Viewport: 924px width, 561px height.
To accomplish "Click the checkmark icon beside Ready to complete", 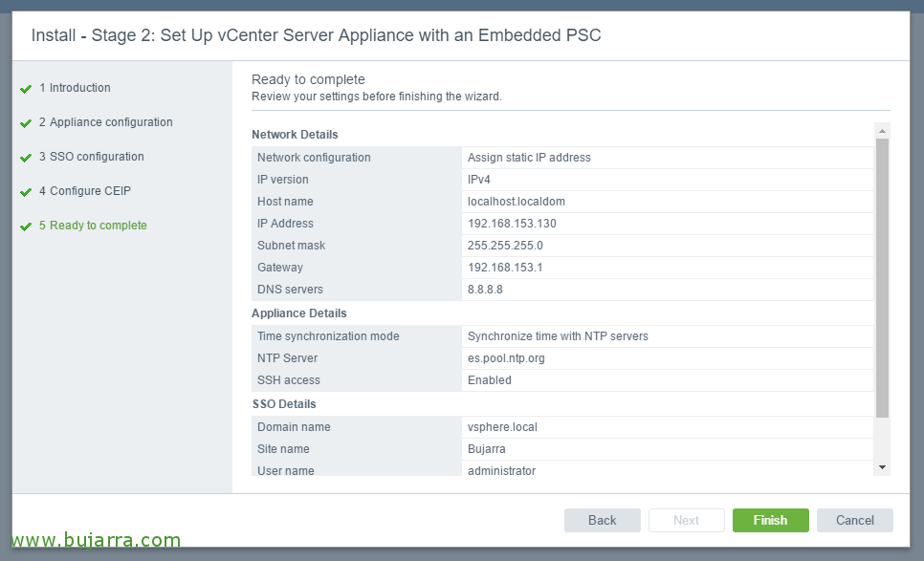I will [25, 227].
